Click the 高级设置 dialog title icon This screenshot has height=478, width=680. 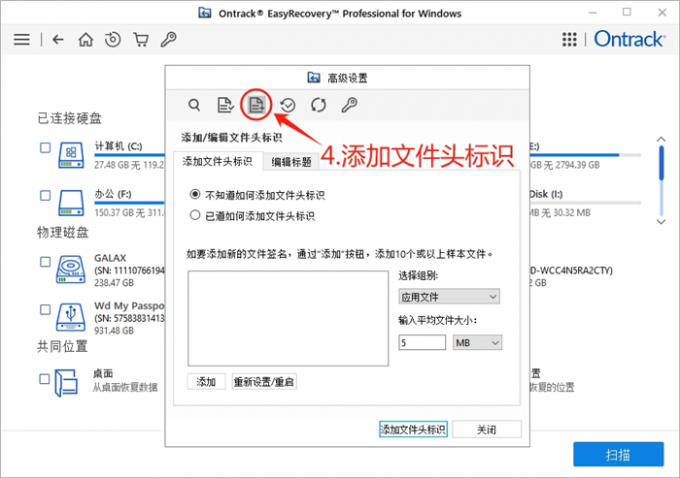coord(314,78)
